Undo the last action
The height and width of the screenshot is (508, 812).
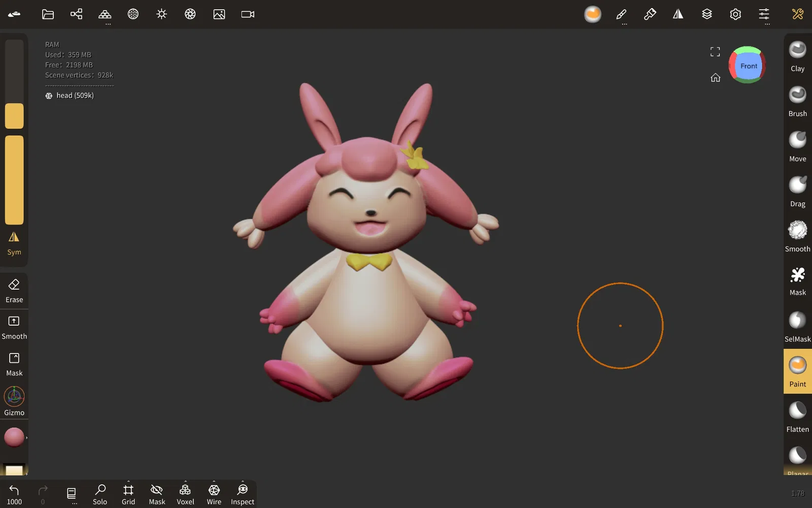point(14,494)
